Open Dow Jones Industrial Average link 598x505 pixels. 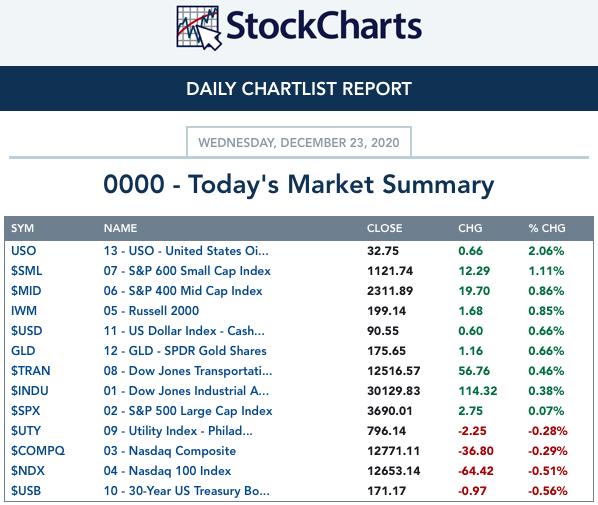pos(186,391)
